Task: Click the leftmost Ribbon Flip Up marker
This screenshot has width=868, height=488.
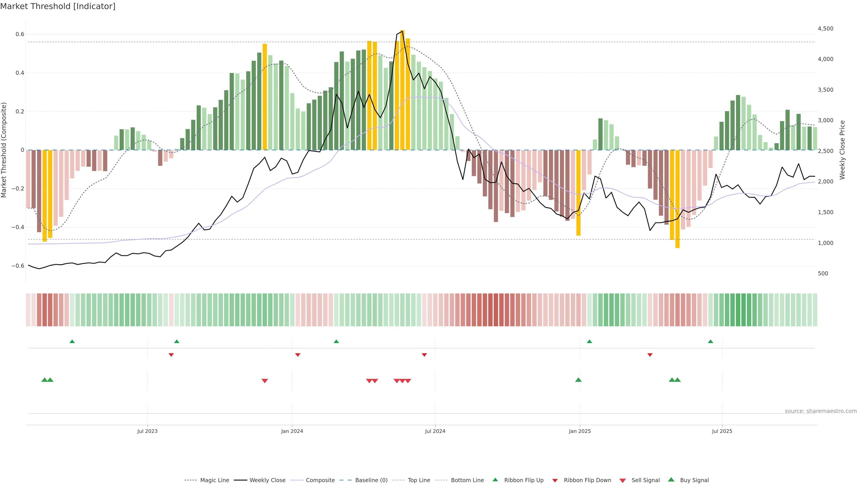Action: coord(72,342)
